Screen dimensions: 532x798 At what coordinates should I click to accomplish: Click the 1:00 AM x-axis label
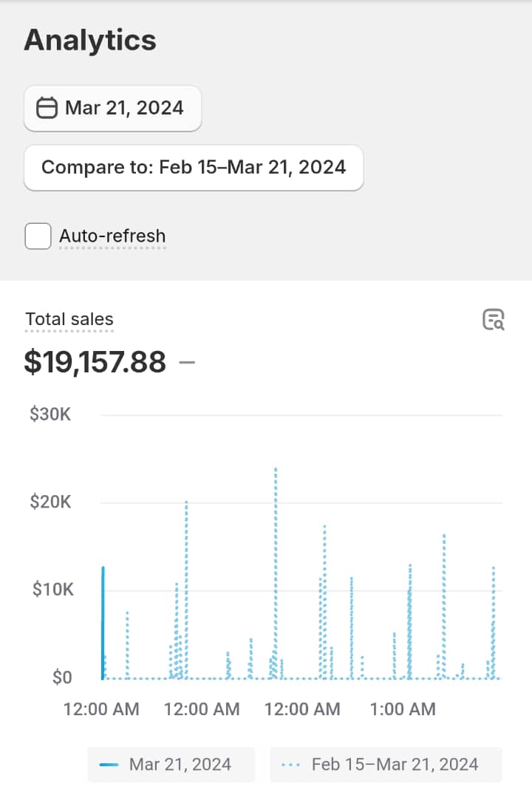tap(403, 709)
